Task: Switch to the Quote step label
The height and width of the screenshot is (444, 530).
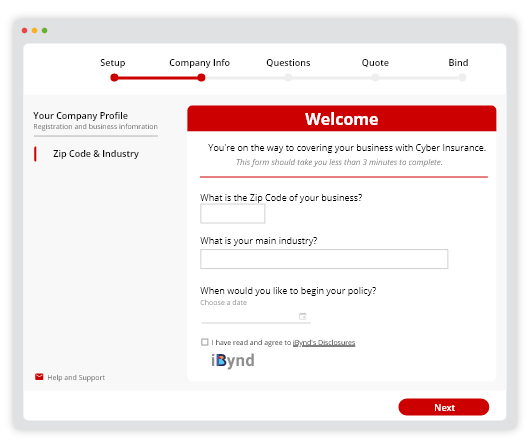Action: pos(375,63)
